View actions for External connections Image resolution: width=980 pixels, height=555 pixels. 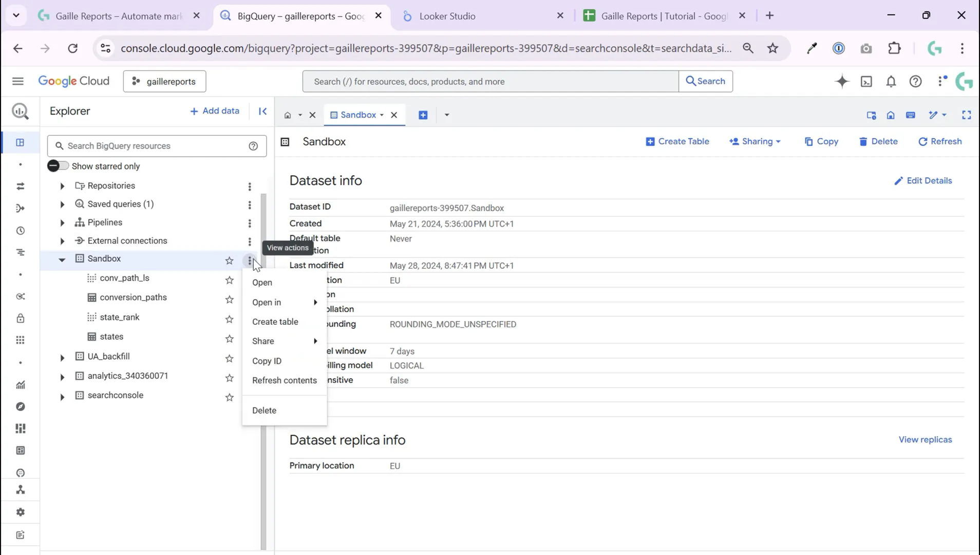250,242
